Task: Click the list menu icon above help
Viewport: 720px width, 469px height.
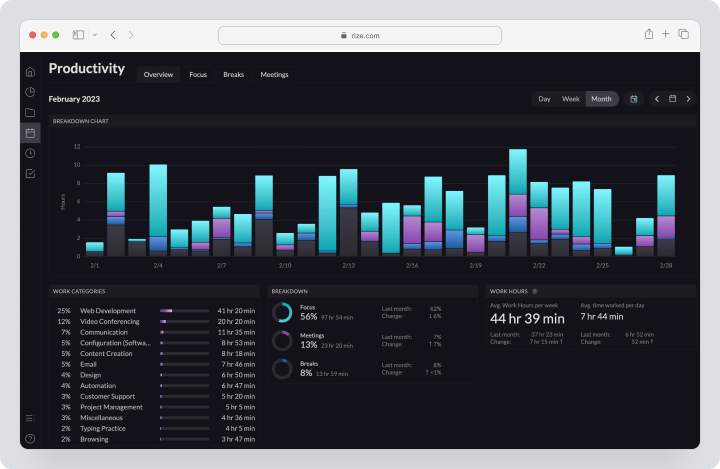Action: pyautogui.click(x=30, y=418)
